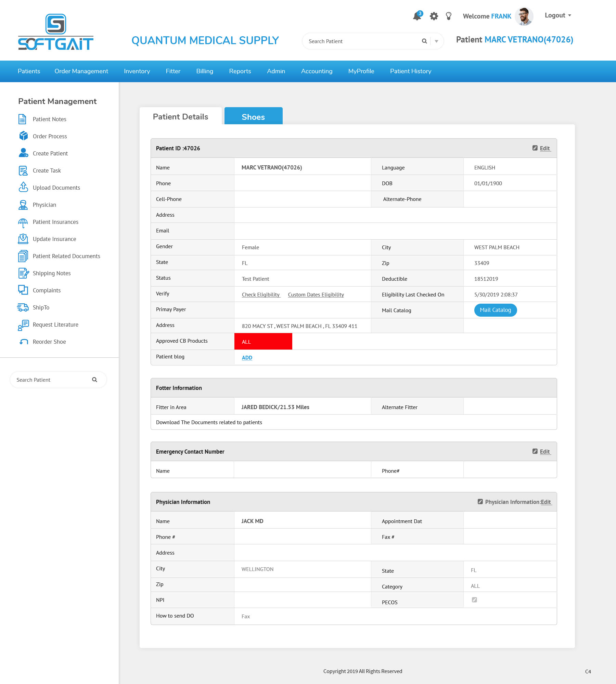
Task: Click the Complaints icon
Action: click(23, 290)
